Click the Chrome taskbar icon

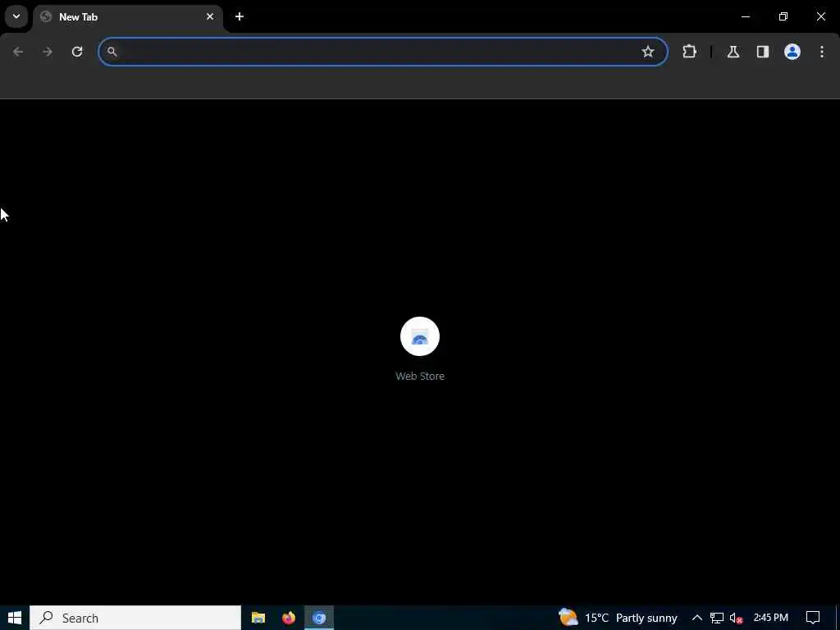[x=319, y=618]
